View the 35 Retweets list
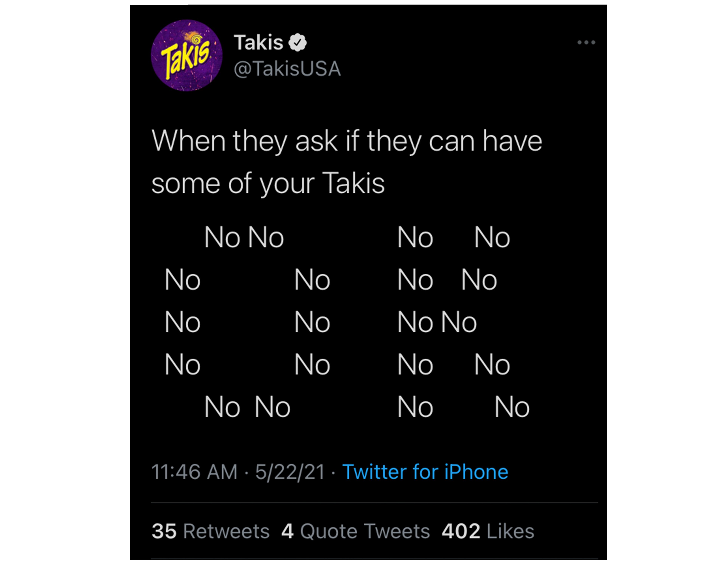Viewport: 728px width, 563px height. pos(210,531)
